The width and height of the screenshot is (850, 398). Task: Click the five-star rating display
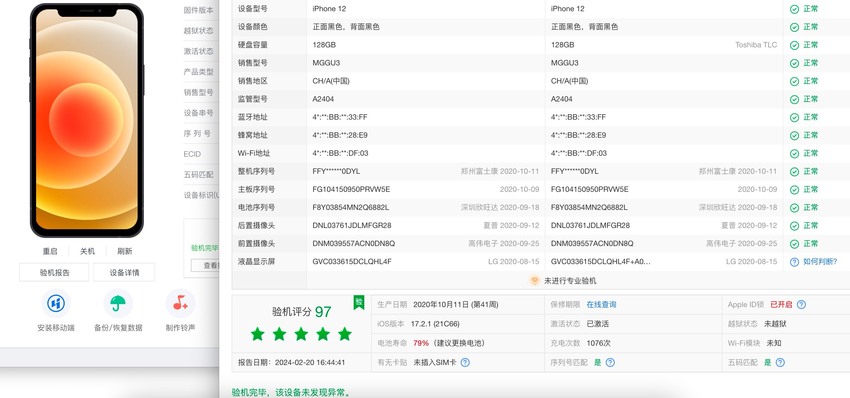point(301,334)
